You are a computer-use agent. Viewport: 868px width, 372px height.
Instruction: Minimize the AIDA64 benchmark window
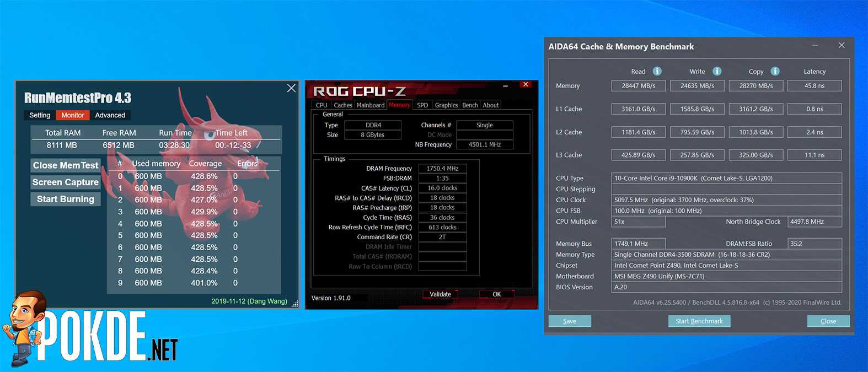815,46
